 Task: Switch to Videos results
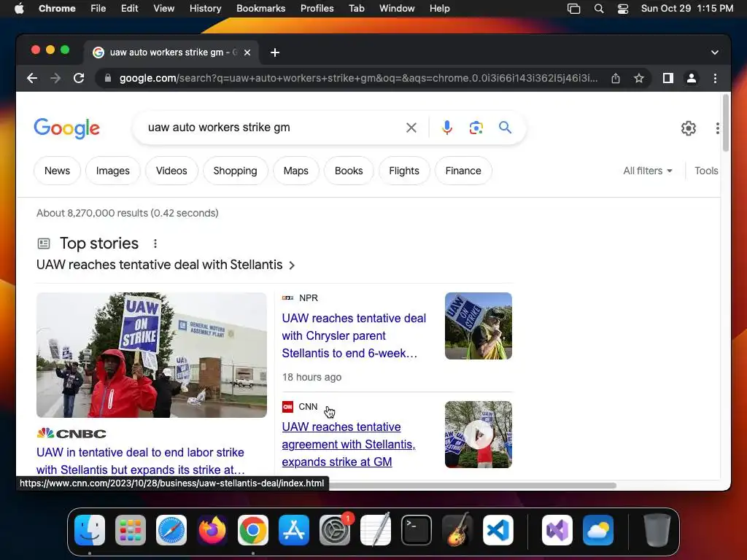pyautogui.click(x=171, y=171)
